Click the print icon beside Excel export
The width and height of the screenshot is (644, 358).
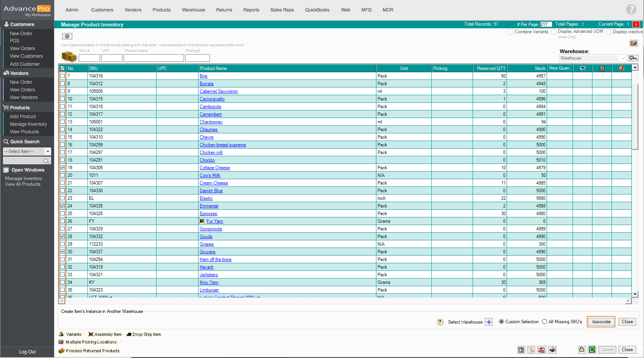pyautogui.click(x=582, y=350)
